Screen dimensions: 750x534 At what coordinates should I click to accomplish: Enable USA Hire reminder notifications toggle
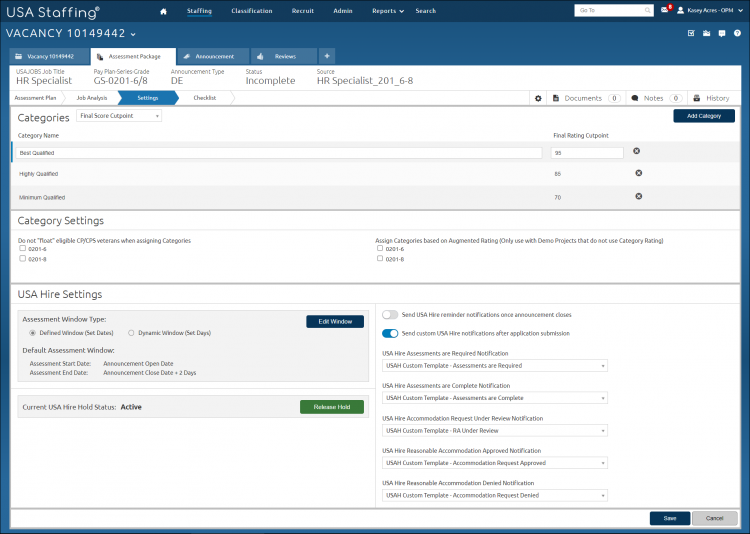tap(390, 315)
